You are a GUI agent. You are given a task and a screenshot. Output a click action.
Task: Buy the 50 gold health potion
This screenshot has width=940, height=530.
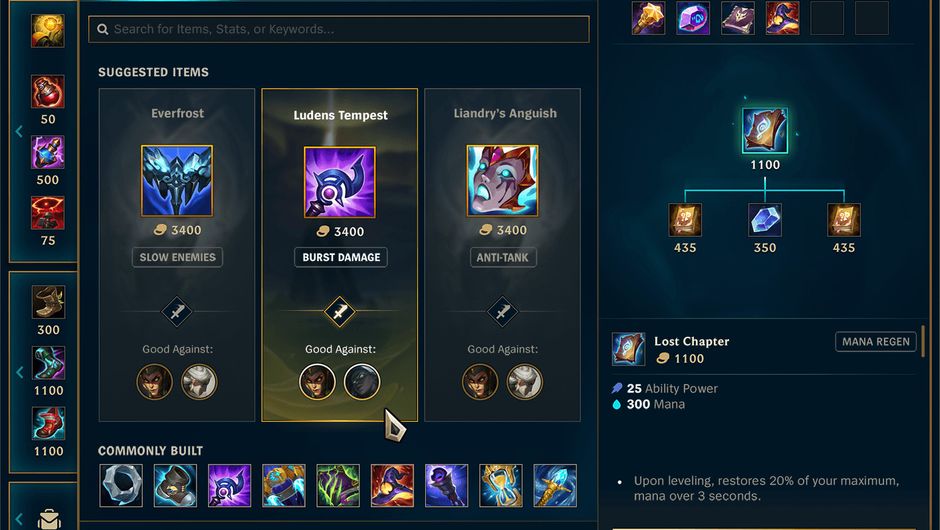coord(48,92)
